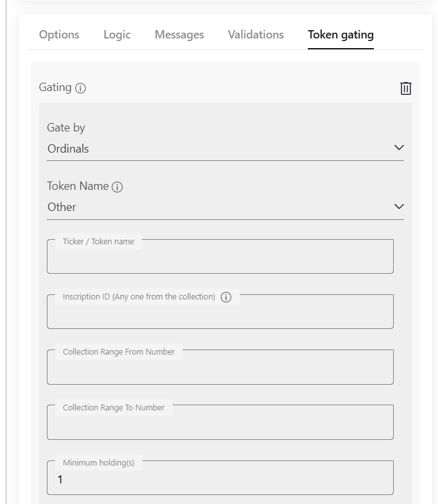Open the Ordinals gate-by dropdown
The image size is (438, 504).
click(225, 149)
